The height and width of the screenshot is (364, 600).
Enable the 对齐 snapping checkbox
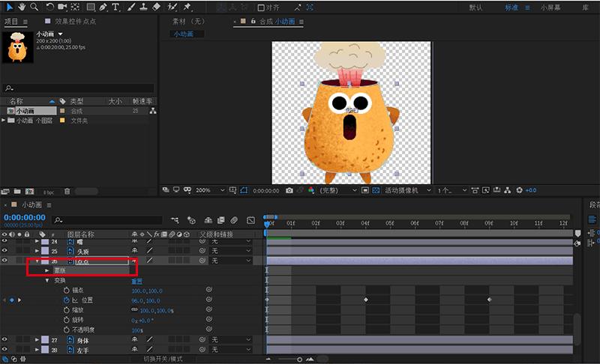[x=260, y=7]
